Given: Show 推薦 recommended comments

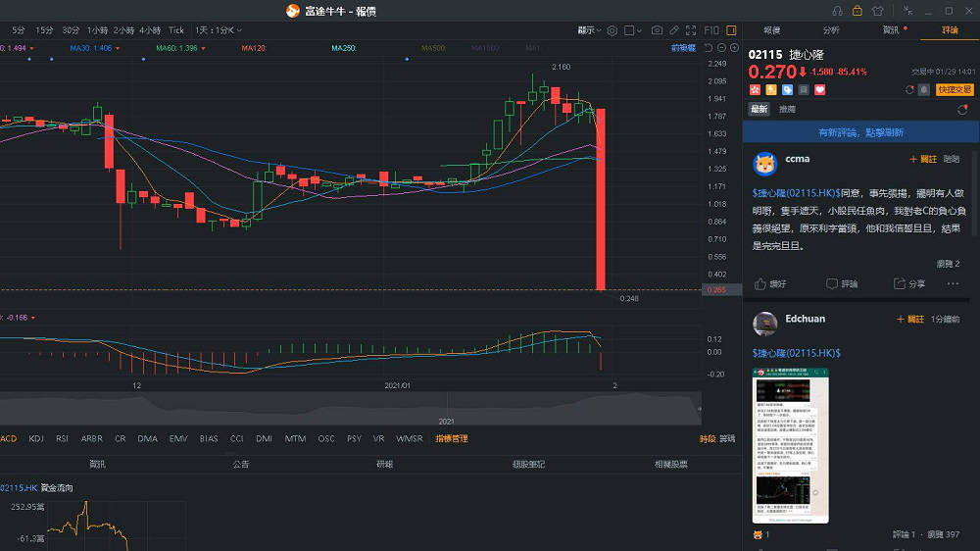Looking at the screenshot, I should (788, 110).
